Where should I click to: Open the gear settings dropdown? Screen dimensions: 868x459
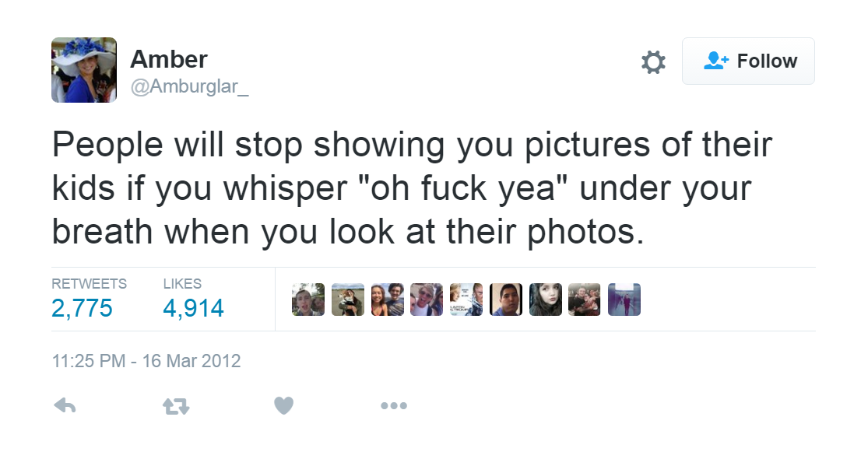(x=652, y=62)
